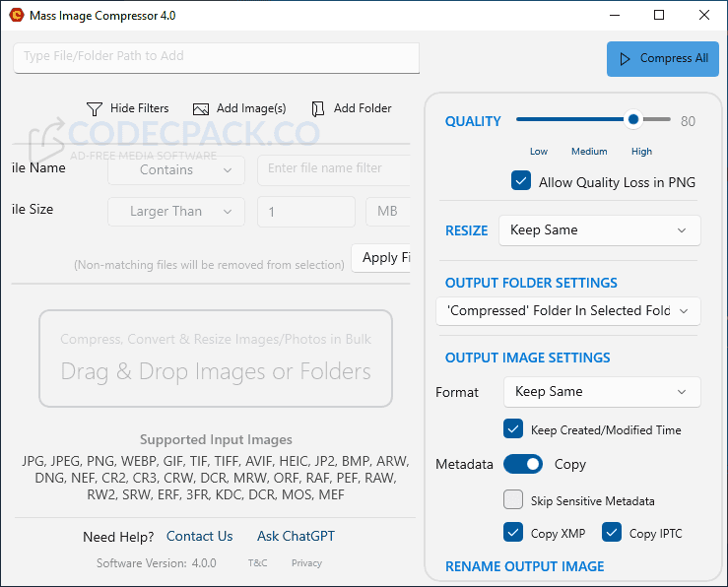Open the Larger Than file size dropdown

tap(175, 212)
